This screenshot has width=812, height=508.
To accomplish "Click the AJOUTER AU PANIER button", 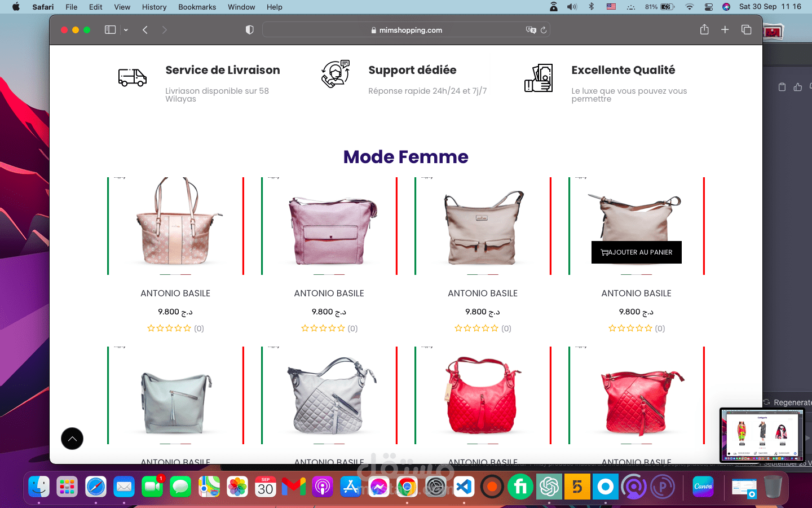I will 637,252.
